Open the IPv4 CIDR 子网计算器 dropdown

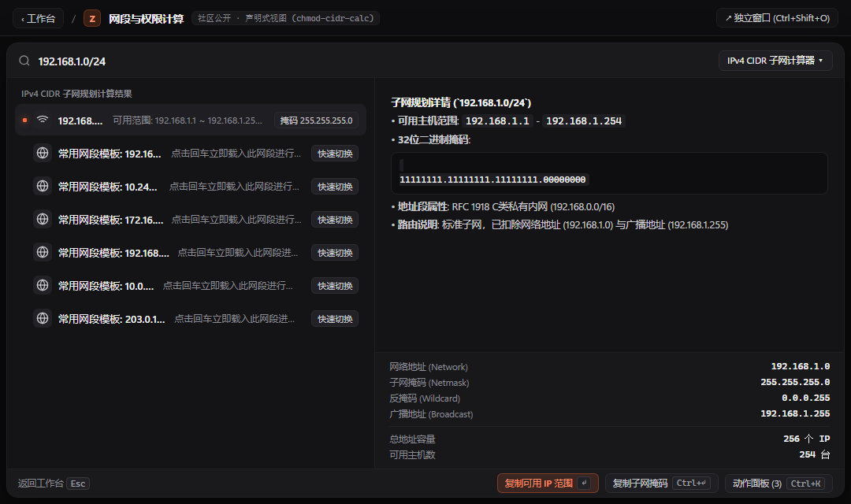(x=775, y=61)
